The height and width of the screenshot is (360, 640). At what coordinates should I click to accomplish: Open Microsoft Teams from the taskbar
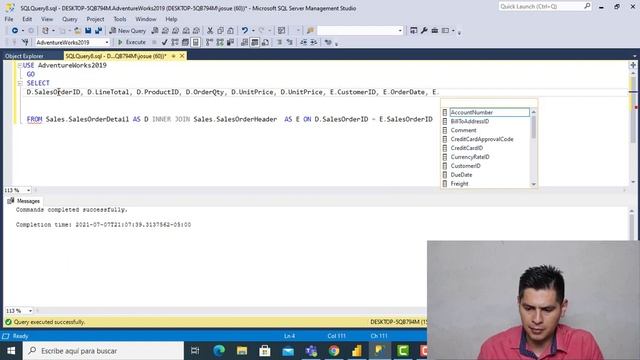pyautogui.click(x=311, y=351)
